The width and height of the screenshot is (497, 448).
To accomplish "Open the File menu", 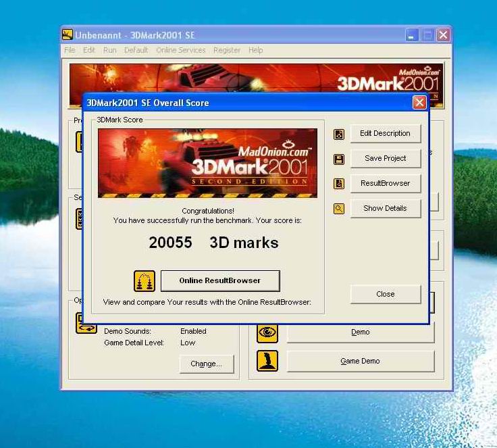I will click(70, 50).
